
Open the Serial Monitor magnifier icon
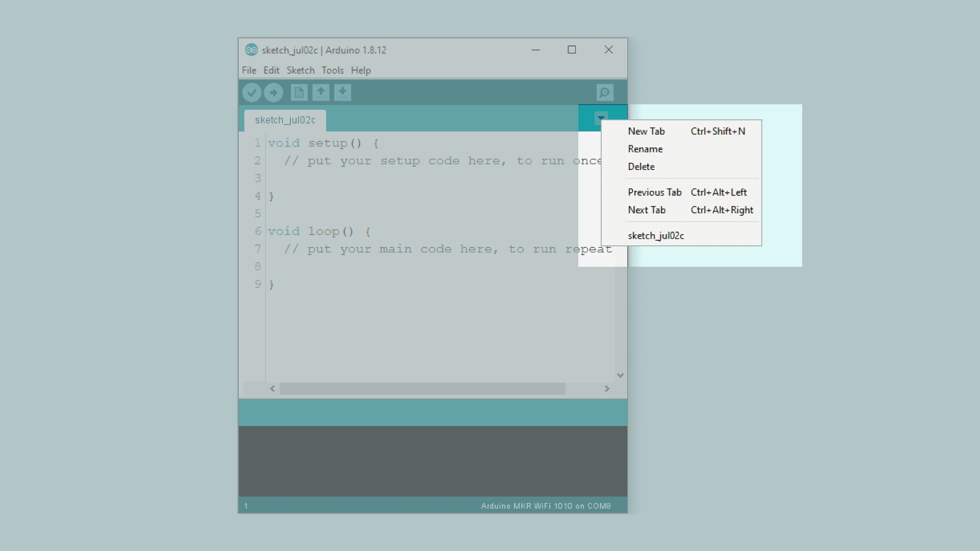point(605,92)
